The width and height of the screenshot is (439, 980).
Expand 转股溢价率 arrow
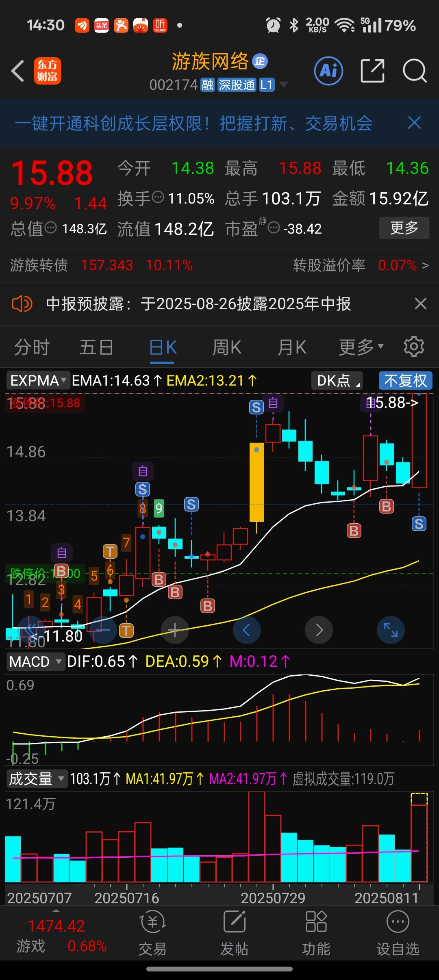click(x=425, y=265)
